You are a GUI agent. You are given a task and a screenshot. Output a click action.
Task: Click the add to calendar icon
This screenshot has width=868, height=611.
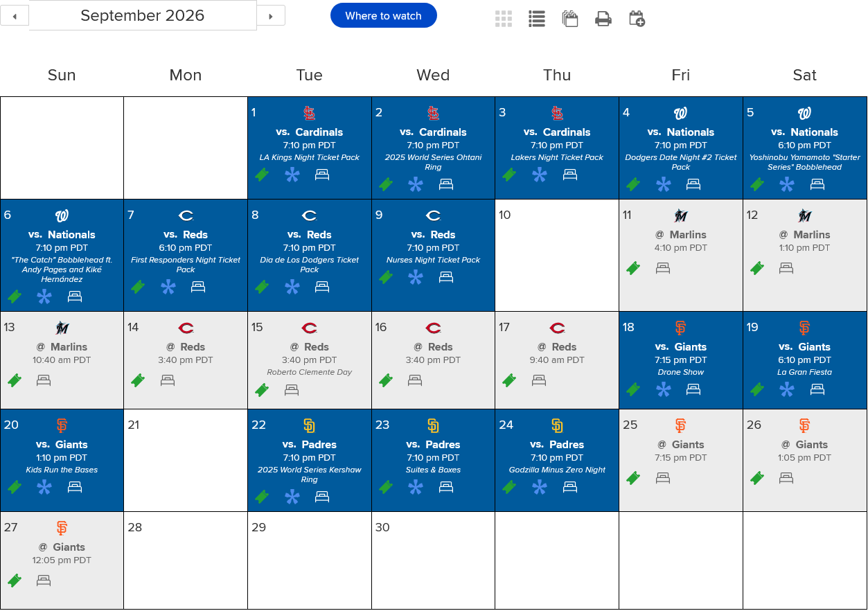(x=637, y=19)
